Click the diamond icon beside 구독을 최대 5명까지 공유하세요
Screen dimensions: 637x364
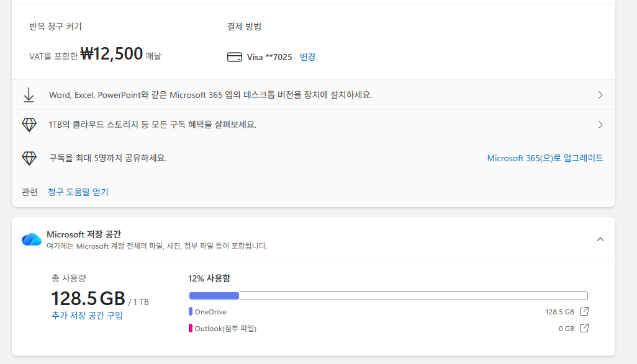tap(29, 158)
